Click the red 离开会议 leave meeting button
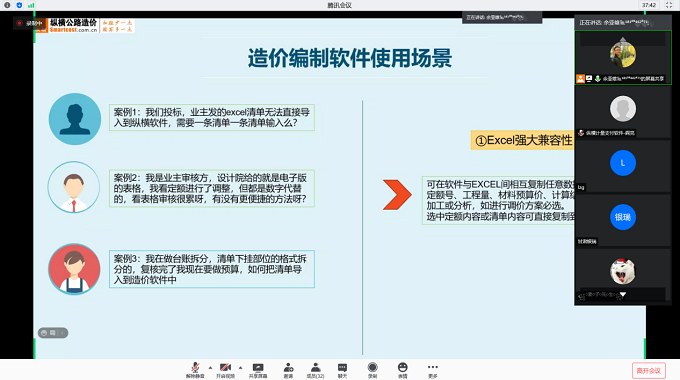680x380 pixels. click(649, 371)
